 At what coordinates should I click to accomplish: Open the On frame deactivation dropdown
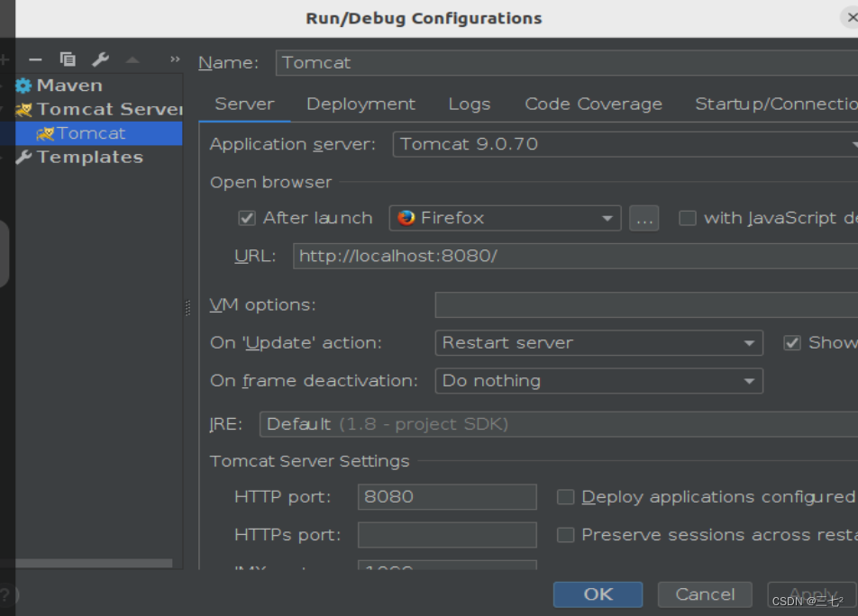(x=598, y=381)
